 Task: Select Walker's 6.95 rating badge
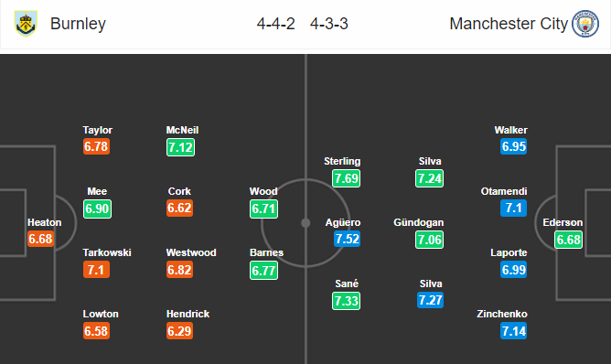tap(513, 146)
